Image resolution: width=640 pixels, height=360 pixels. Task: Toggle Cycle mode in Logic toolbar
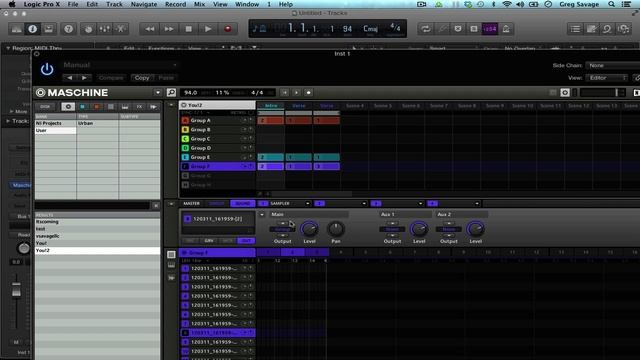(426, 29)
